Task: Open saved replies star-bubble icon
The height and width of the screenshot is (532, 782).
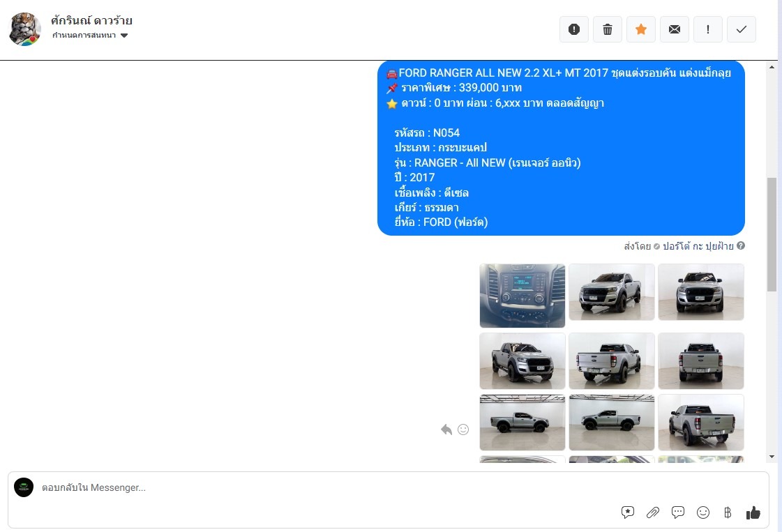Action: [627, 512]
